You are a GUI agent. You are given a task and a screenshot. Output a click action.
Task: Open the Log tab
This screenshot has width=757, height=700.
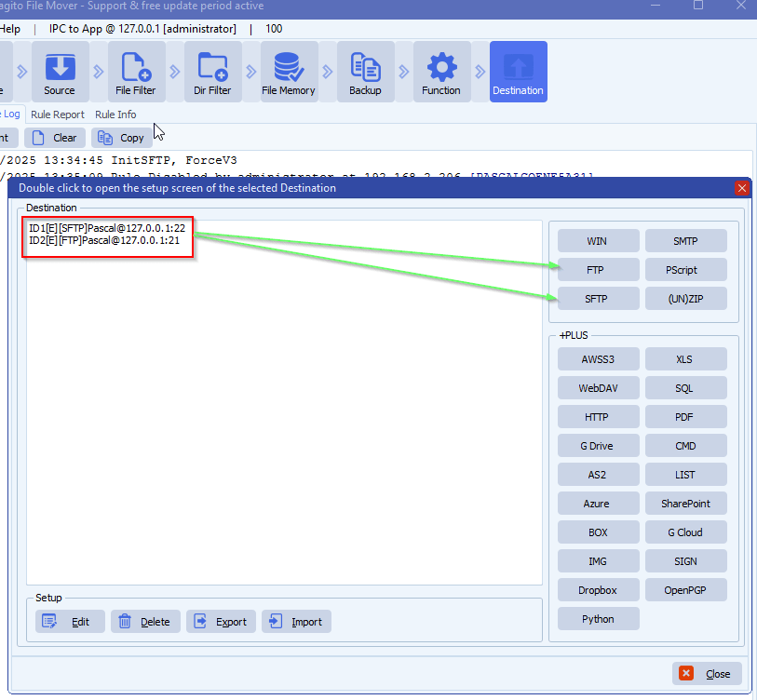(x=10, y=114)
